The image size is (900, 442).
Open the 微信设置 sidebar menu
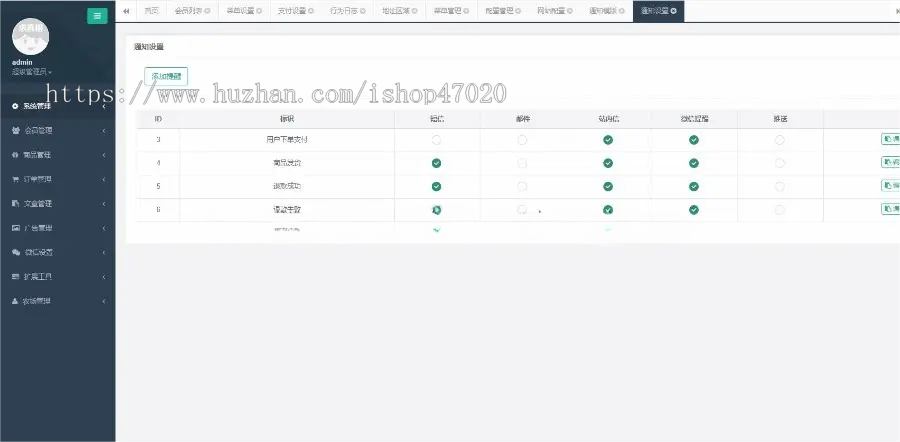click(57, 252)
